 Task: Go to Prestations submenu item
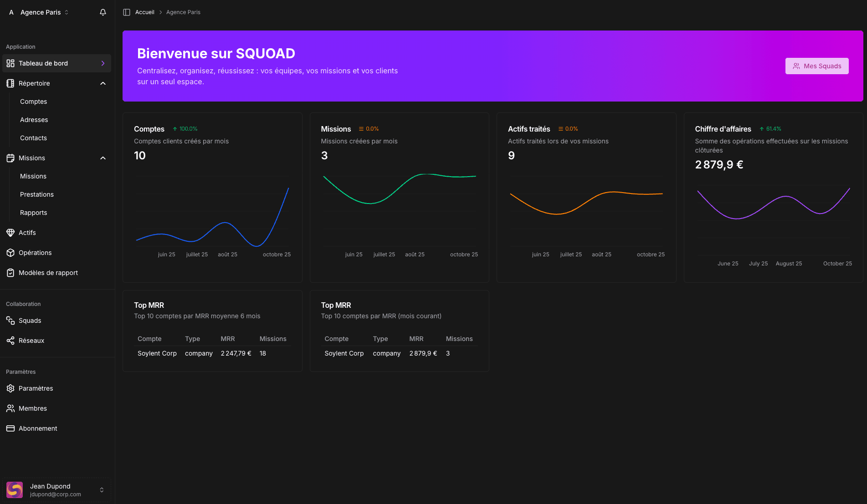pyautogui.click(x=37, y=194)
